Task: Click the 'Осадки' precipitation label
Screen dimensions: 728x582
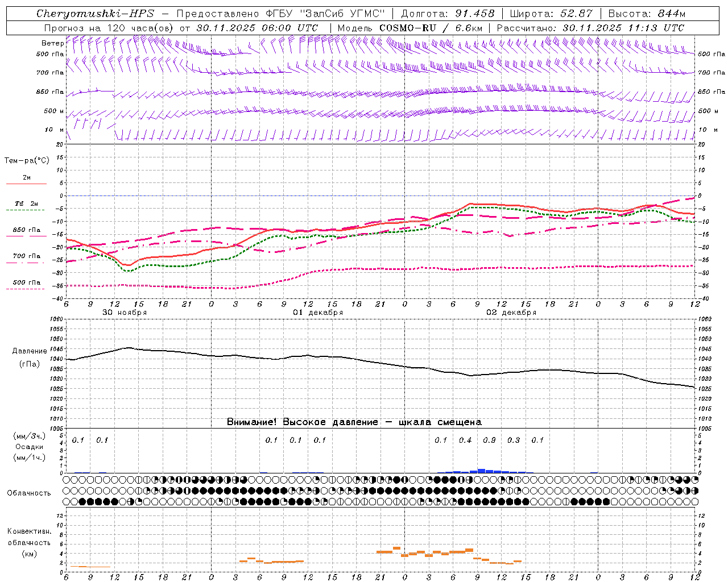Action: pos(30,447)
